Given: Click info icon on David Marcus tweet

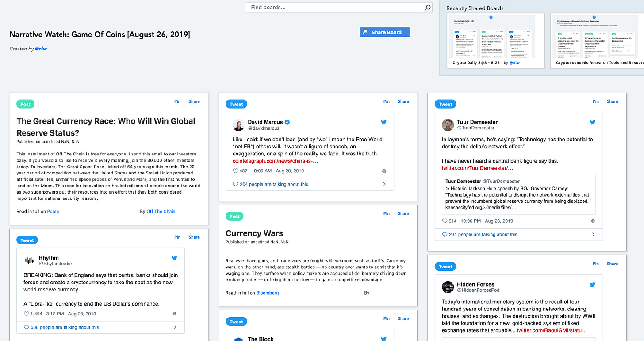Looking at the screenshot, I should pyautogui.click(x=384, y=171).
